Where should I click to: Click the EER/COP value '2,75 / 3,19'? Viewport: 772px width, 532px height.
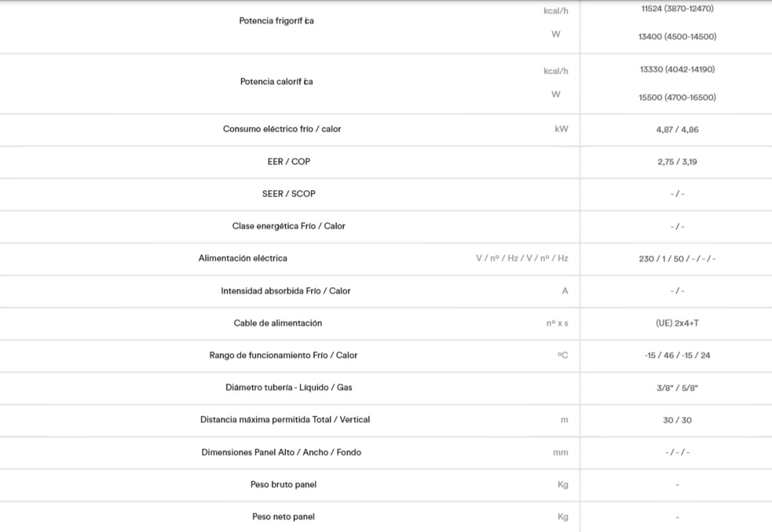pyautogui.click(x=677, y=162)
